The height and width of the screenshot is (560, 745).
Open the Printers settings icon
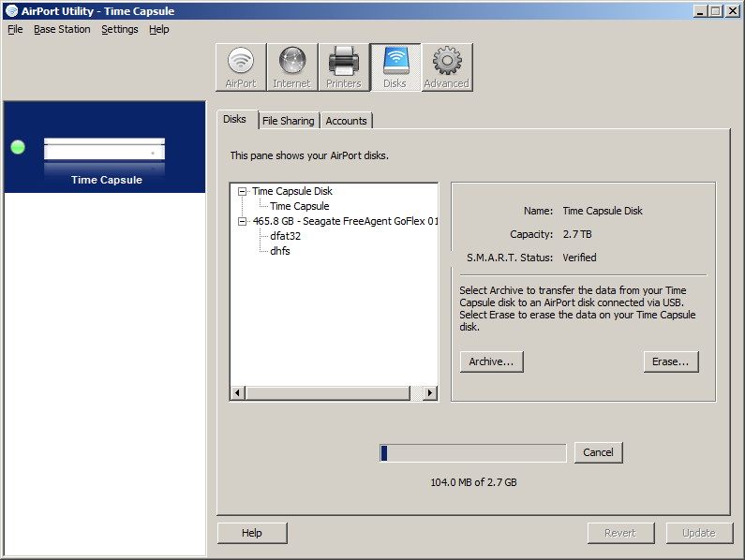pos(344,67)
